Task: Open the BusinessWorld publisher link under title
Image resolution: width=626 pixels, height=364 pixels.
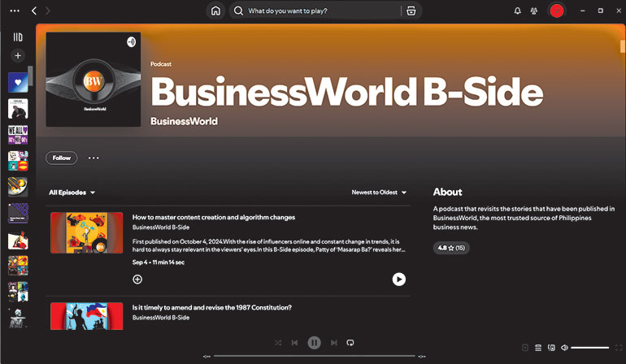Action: [x=184, y=121]
